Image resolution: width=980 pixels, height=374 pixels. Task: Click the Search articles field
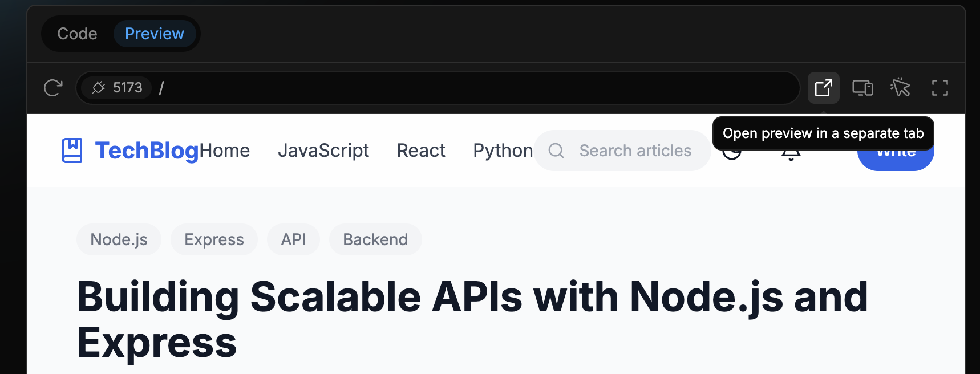[634, 151]
